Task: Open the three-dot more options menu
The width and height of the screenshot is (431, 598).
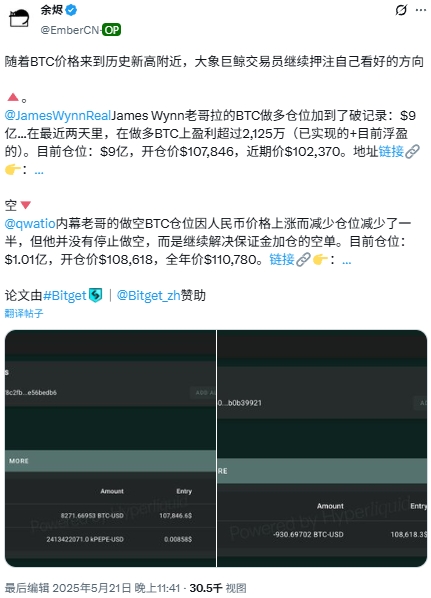Action: click(421, 10)
